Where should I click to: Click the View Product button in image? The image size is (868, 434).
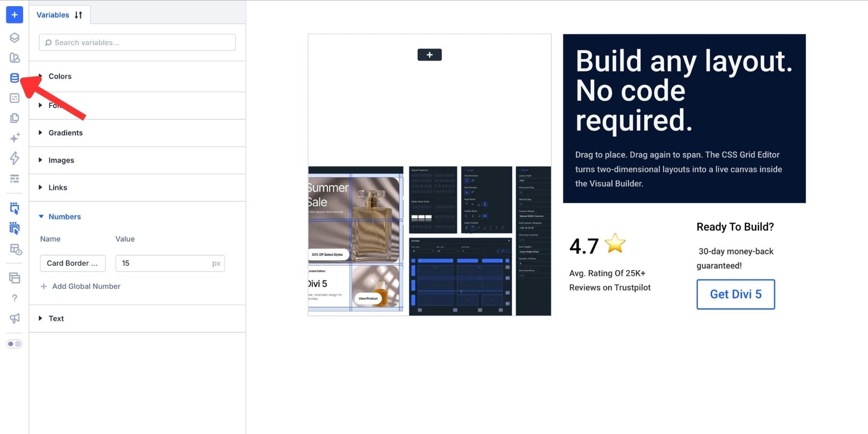click(368, 298)
